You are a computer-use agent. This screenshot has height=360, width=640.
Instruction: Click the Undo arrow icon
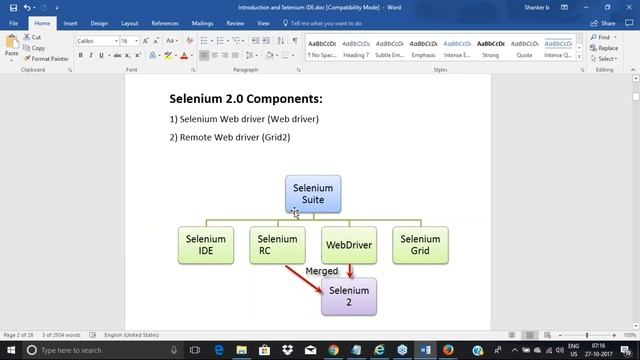click(27, 7)
